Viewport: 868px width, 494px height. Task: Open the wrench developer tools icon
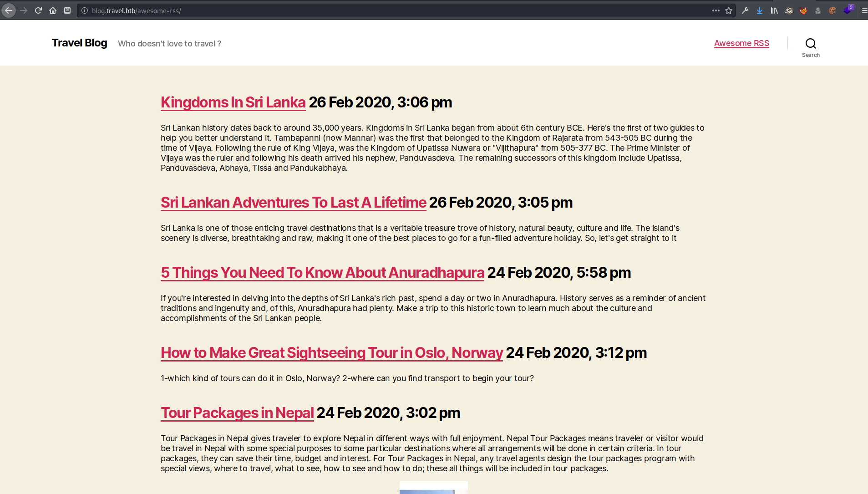[x=745, y=10]
